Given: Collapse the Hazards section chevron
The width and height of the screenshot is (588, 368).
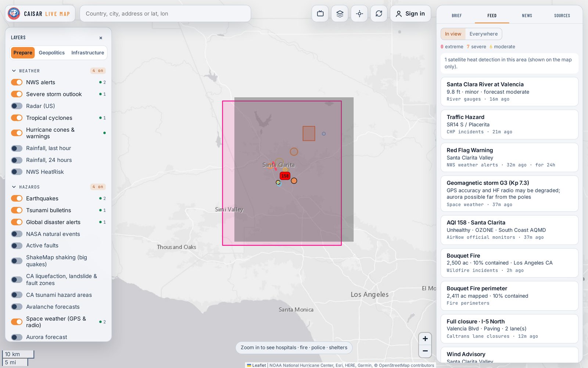Looking at the screenshot, I should pyautogui.click(x=14, y=187).
